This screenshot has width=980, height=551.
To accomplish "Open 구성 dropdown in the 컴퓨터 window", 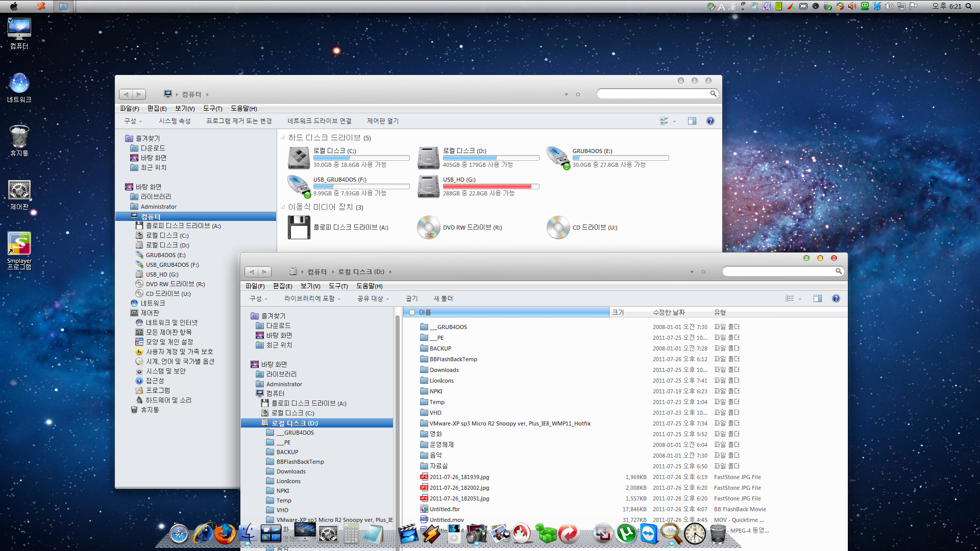I will [133, 121].
